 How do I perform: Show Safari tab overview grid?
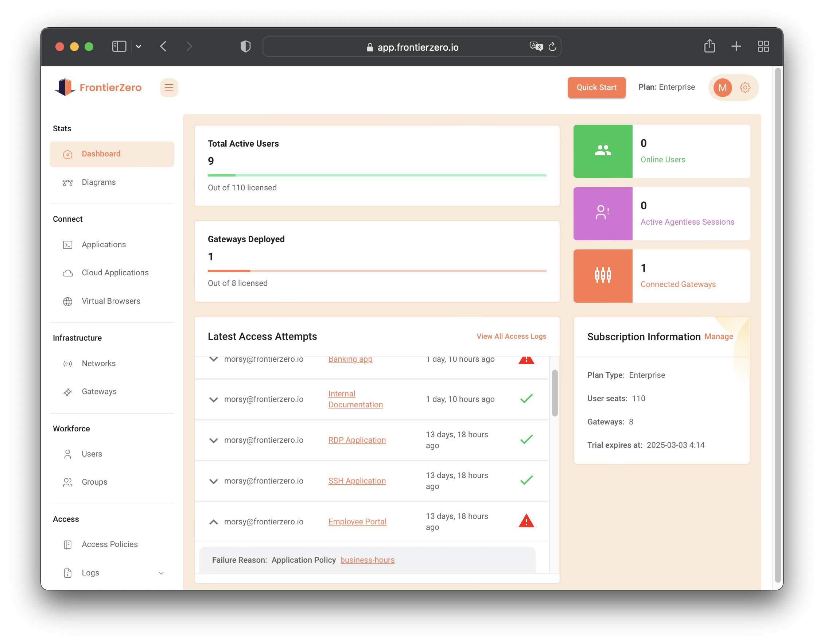click(x=763, y=46)
